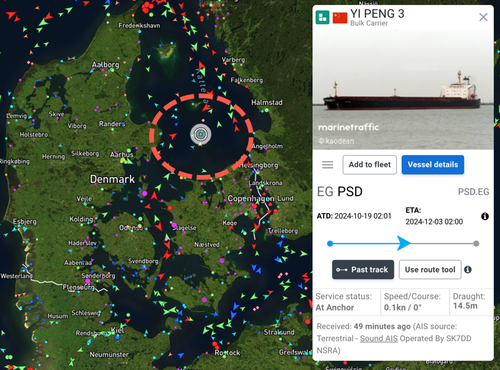Select the selected vessel marker in the dashed circle
500x370 pixels.
(200, 134)
